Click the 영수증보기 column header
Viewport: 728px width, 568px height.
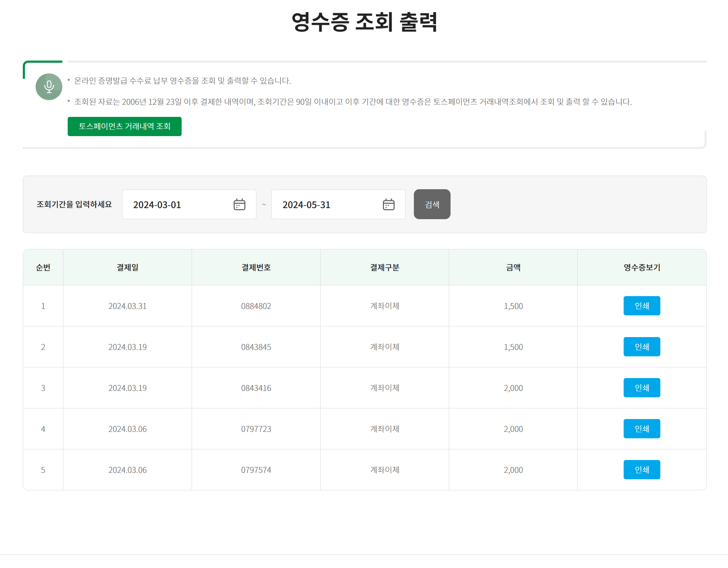click(x=642, y=267)
